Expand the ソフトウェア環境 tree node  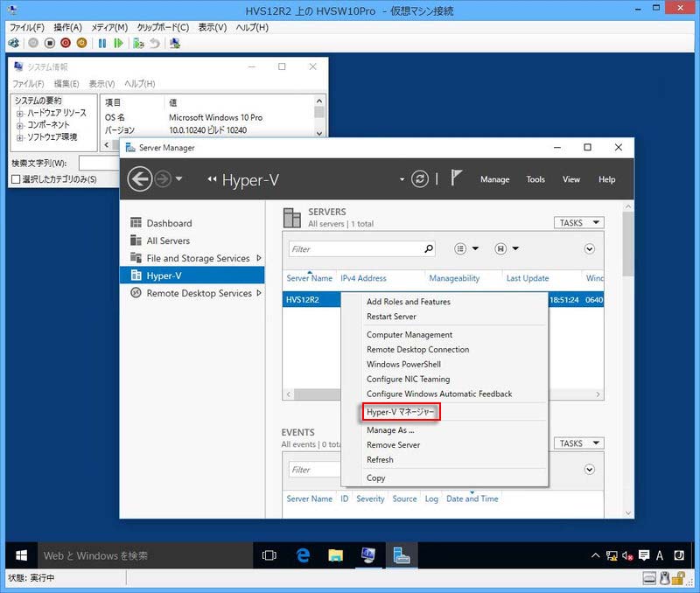click(19, 137)
